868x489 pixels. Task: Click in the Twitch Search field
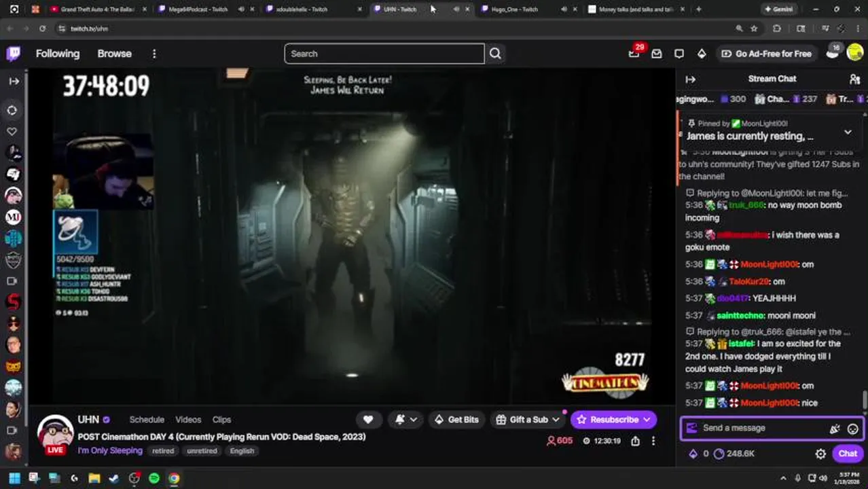pos(384,54)
